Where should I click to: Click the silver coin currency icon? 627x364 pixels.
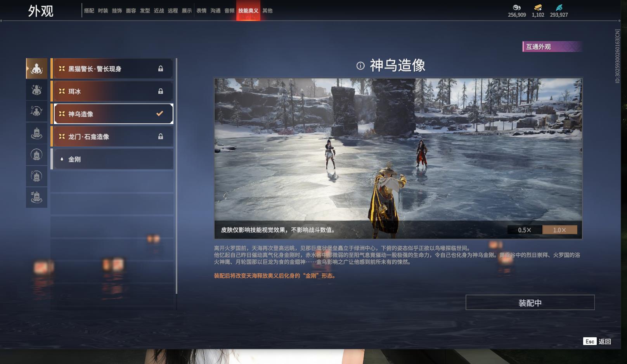[517, 7]
